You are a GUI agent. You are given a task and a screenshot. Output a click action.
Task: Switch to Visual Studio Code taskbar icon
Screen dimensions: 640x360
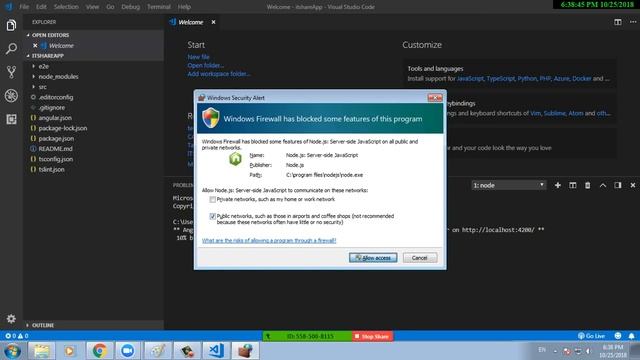pos(216,351)
